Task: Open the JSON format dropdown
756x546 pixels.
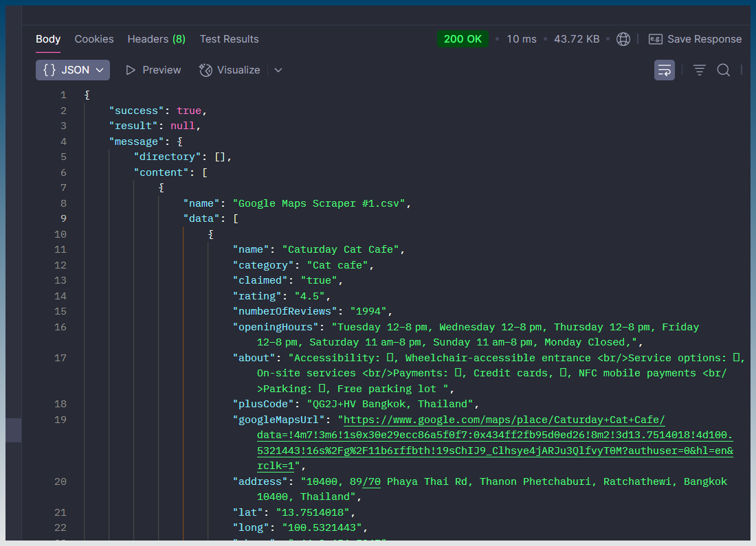Action: [73, 70]
